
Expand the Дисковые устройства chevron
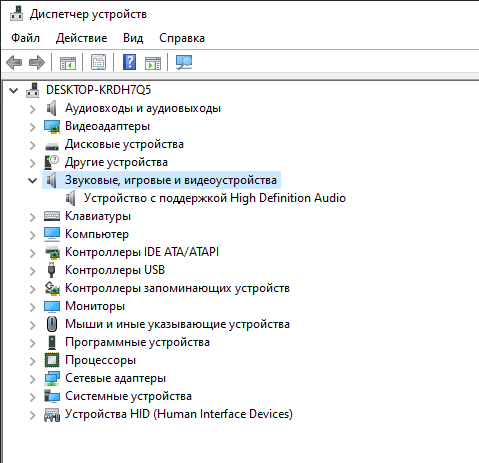pos(32,145)
